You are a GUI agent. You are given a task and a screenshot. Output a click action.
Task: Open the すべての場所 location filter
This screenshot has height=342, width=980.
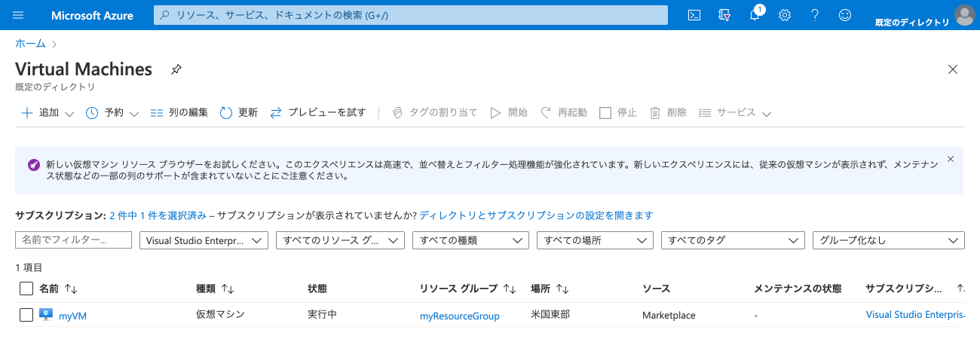click(x=595, y=240)
